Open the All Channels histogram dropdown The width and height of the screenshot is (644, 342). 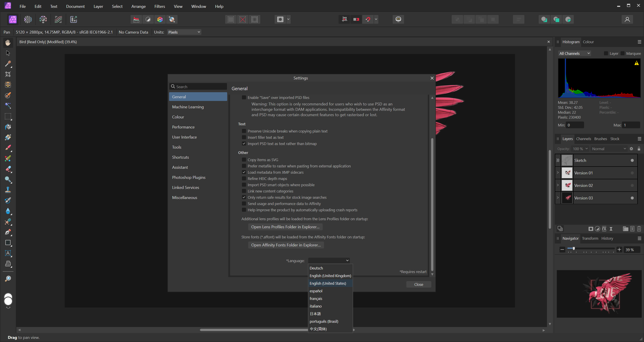[x=574, y=53]
